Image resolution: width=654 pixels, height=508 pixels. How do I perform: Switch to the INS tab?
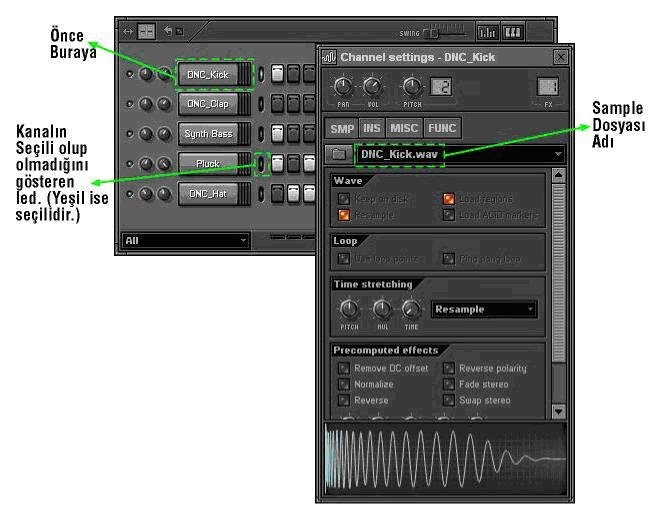click(372, 128)
